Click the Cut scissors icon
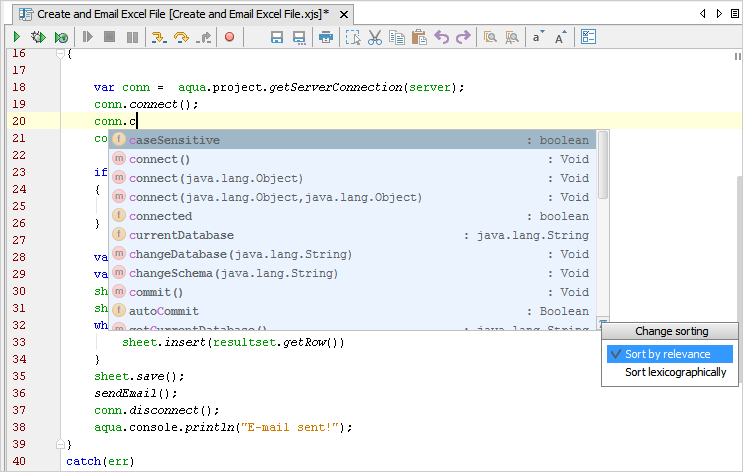This screenshot has width=743, height=472. point(375,37)
